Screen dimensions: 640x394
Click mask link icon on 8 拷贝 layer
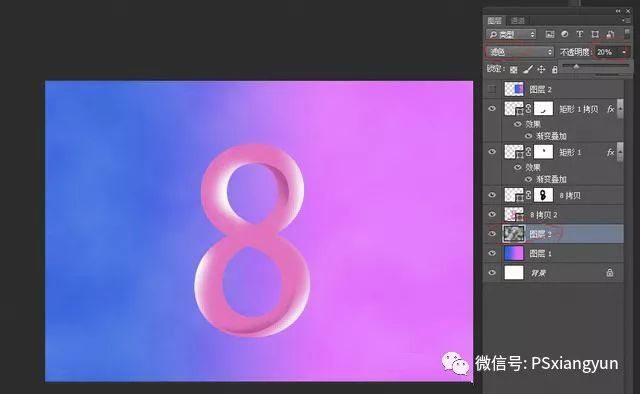tap(529, 196)
